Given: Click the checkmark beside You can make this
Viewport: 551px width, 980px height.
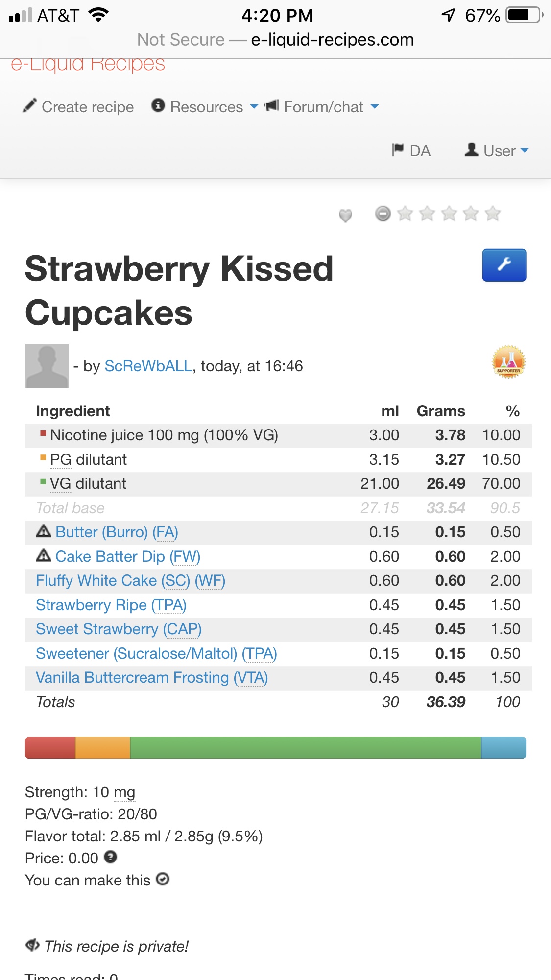Looking at the screenshot, I should pos(163,880).
